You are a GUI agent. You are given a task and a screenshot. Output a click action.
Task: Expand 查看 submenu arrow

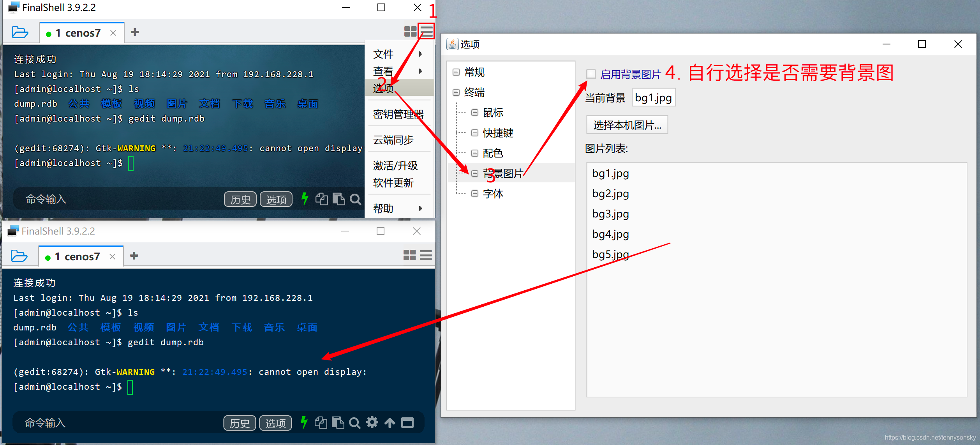(421, 71)
